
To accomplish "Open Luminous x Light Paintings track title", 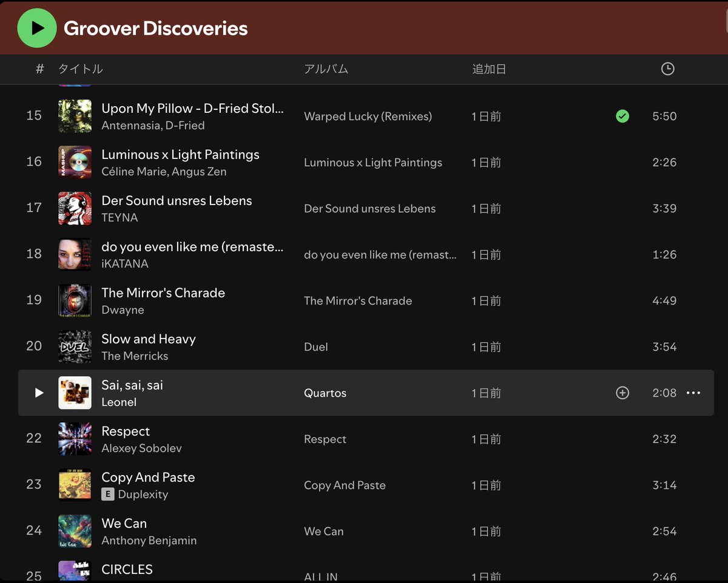I will tap(180, 155).
